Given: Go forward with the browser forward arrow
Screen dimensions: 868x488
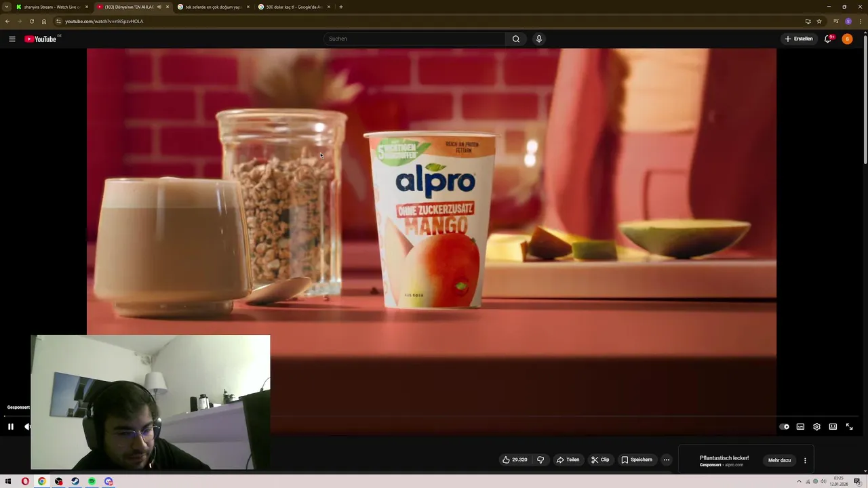Looking at the screenshot, I should [x=20, y=21].
